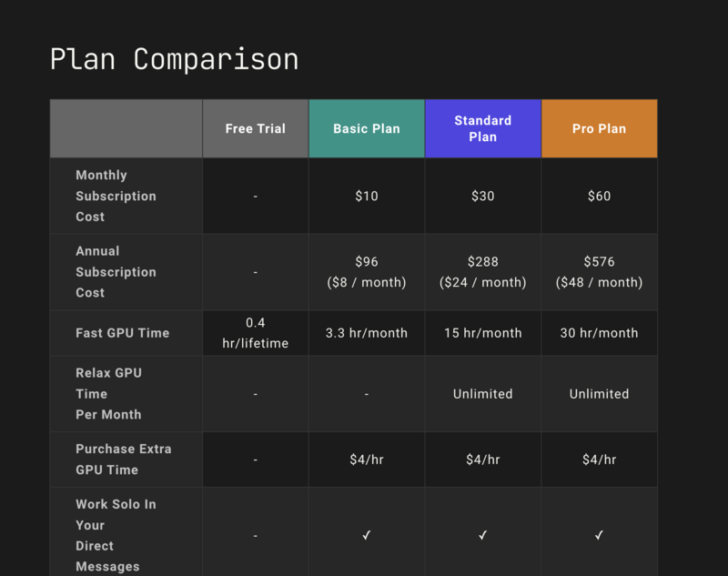Viewport: 728px width, 576px height.
Task: Click the Annual Subscription Cost row label
Action: [x=116, y=271]
